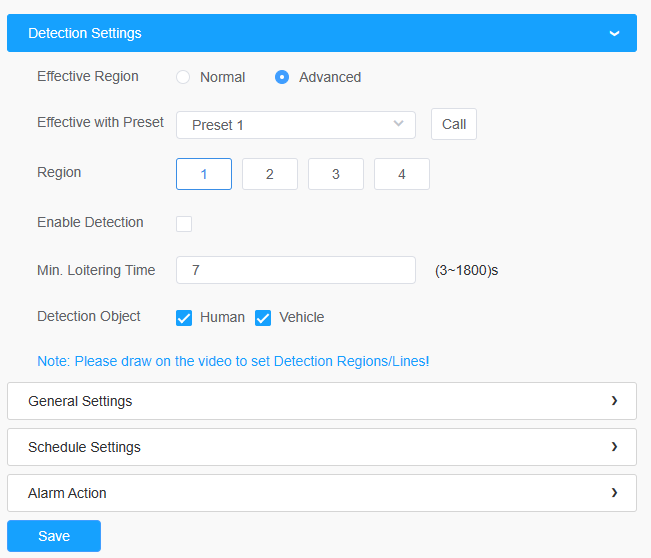Click the Call button next to preset

pyautogui.click(x=454, y=124)
